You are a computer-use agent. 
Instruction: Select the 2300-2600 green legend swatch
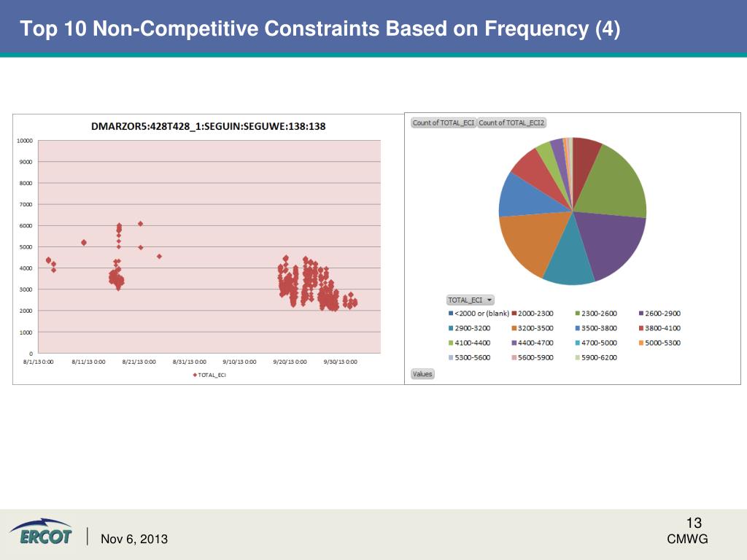(578, 314)
